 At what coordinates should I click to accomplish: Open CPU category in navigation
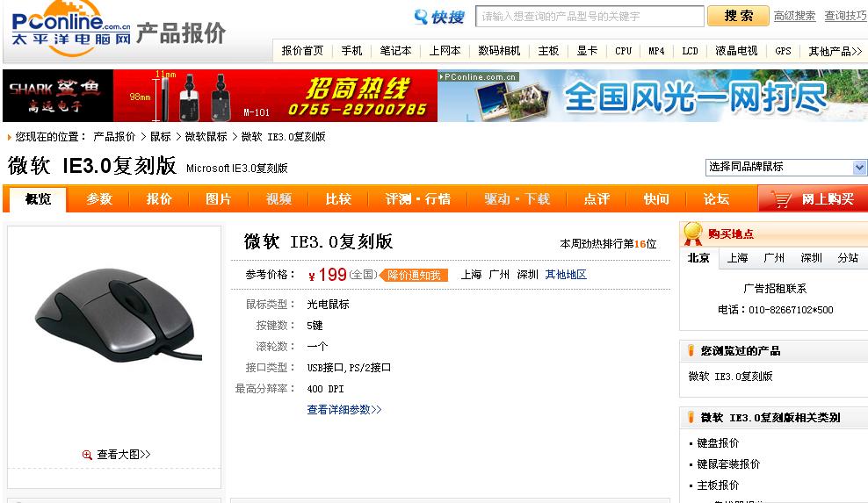623,51
